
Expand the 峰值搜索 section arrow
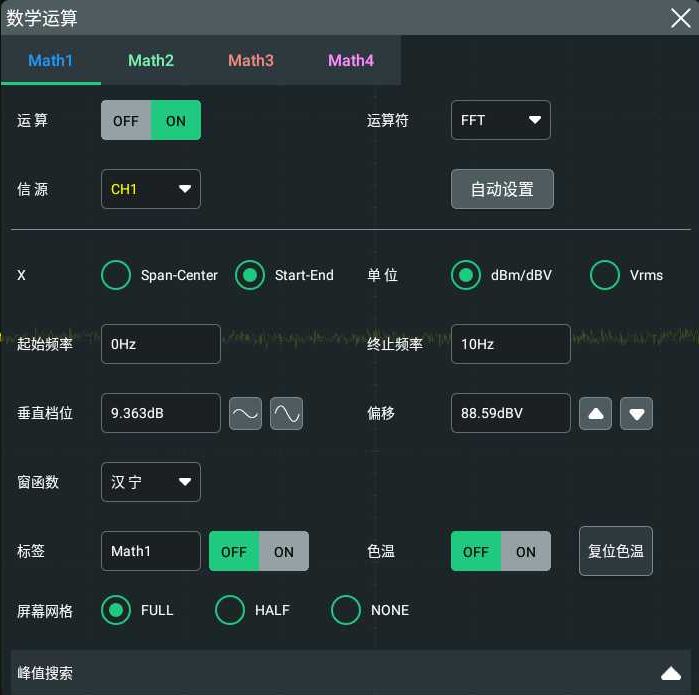[671, 674]
